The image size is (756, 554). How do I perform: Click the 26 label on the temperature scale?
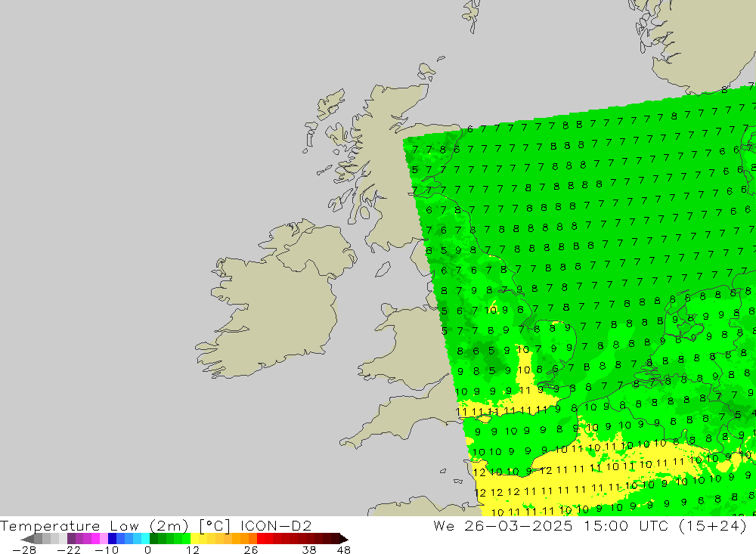coord(251,550)
